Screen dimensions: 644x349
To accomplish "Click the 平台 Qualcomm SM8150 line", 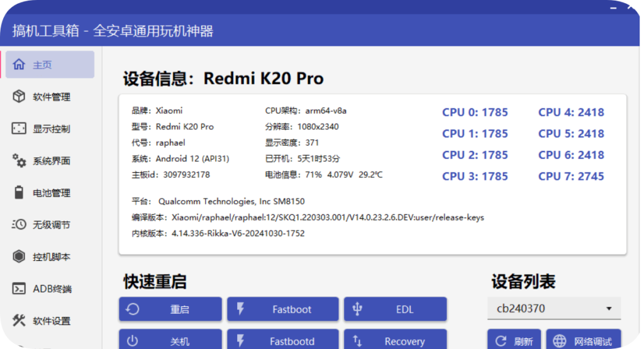I will 218,201.
